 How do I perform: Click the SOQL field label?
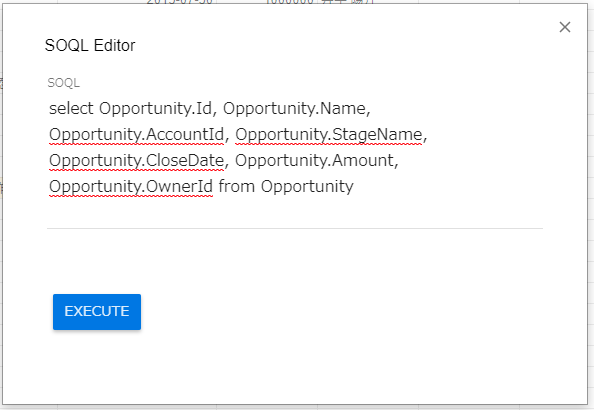pos(64,83)
